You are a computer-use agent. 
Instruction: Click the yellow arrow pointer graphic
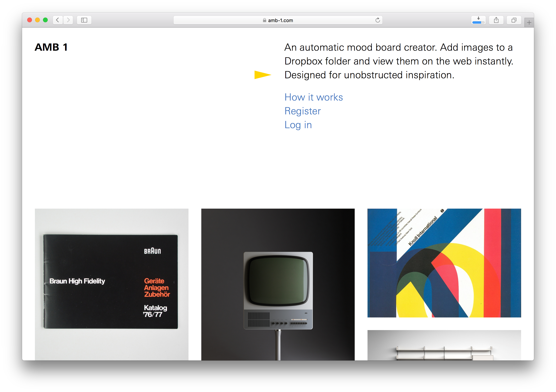(262, 75)
